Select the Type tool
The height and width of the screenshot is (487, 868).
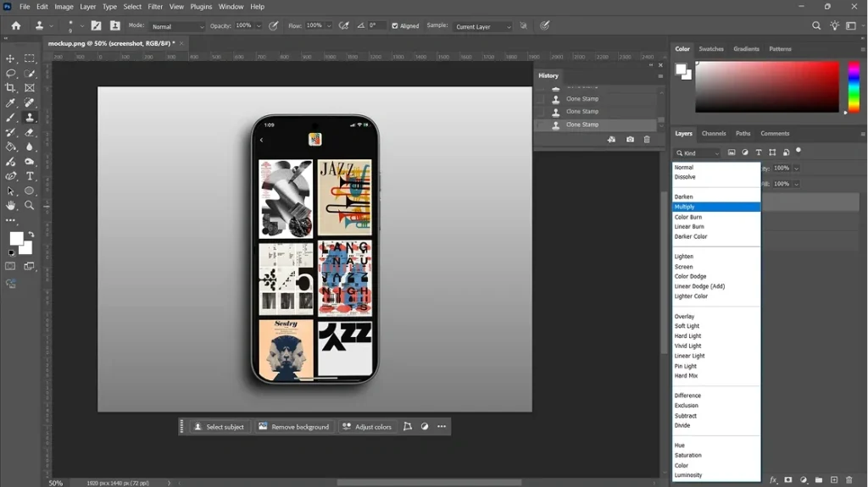tap(30, 176)
